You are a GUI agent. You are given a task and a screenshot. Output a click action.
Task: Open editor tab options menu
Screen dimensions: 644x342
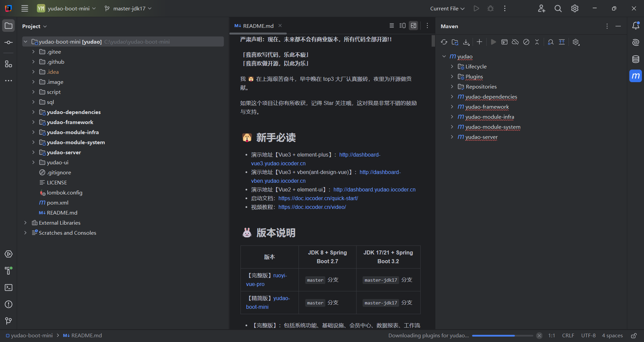click(427, 26)
